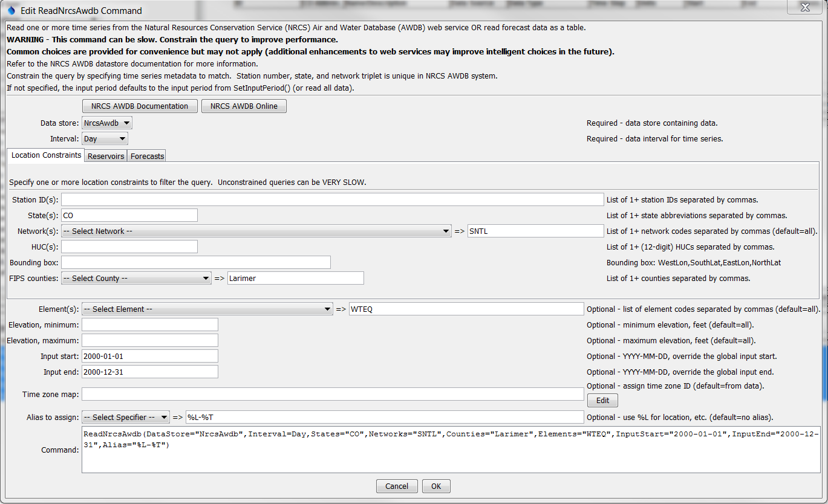This screenshot has height=504, width=828.
Task: Click the Bounding box input field
Action: [196, 262]
